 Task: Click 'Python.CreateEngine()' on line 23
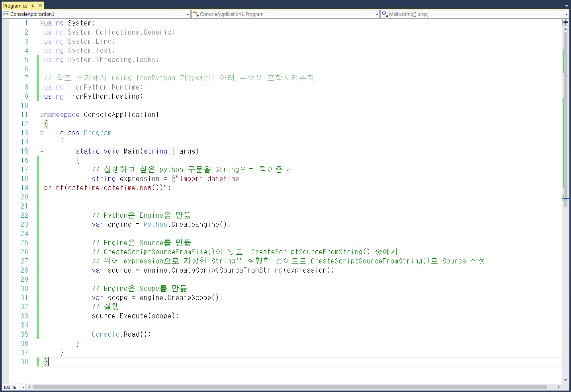point(185,224)
